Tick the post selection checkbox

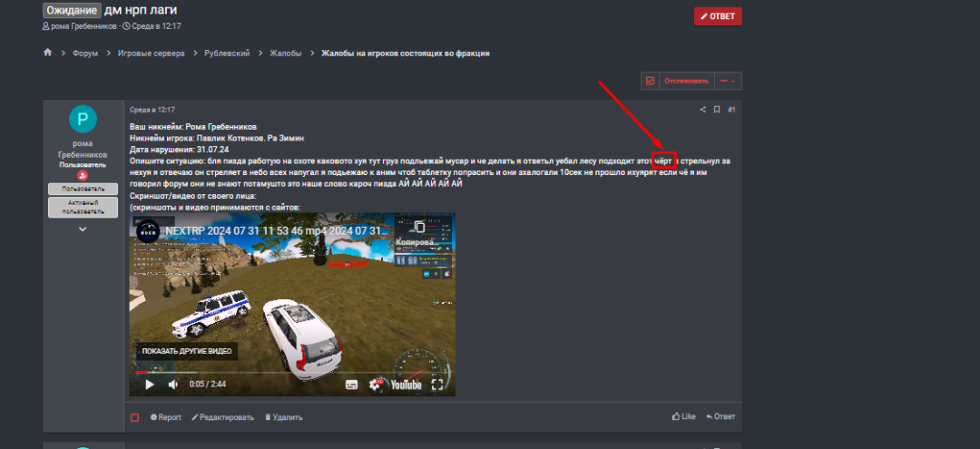point(135,417)
